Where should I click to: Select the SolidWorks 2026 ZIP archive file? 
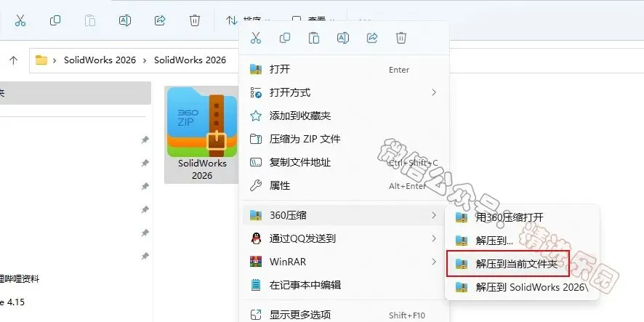tap(202, 134)
